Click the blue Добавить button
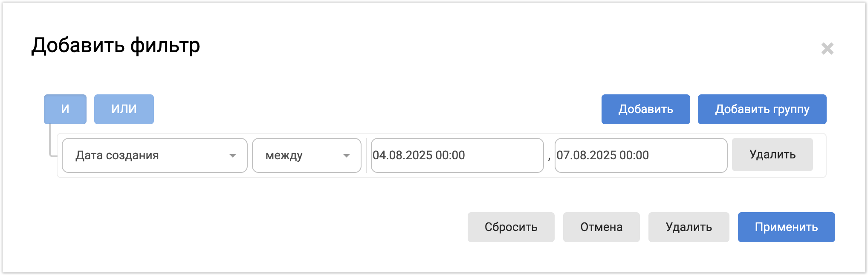 pyautogui.click(x=645, y=109)
